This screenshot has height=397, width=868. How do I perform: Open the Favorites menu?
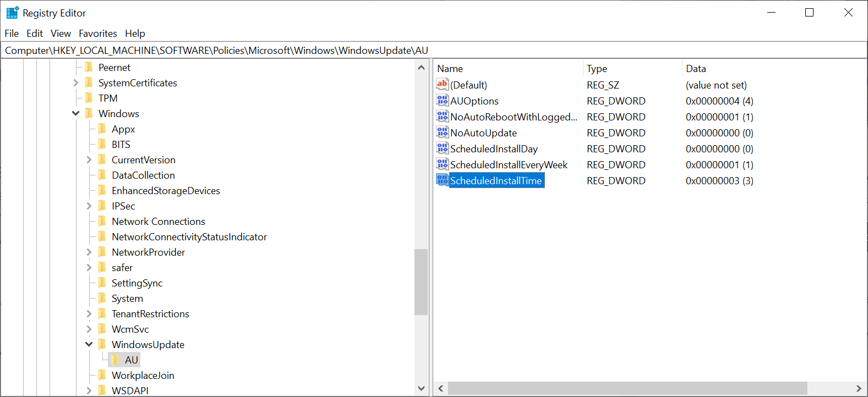click(98, 34)
